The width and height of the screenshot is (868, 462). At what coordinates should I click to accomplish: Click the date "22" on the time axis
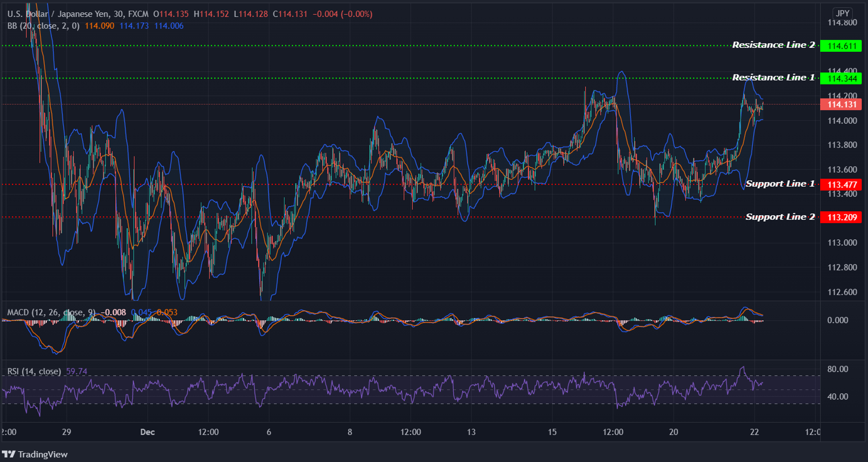pyautogui.click(x=755, y=432)
